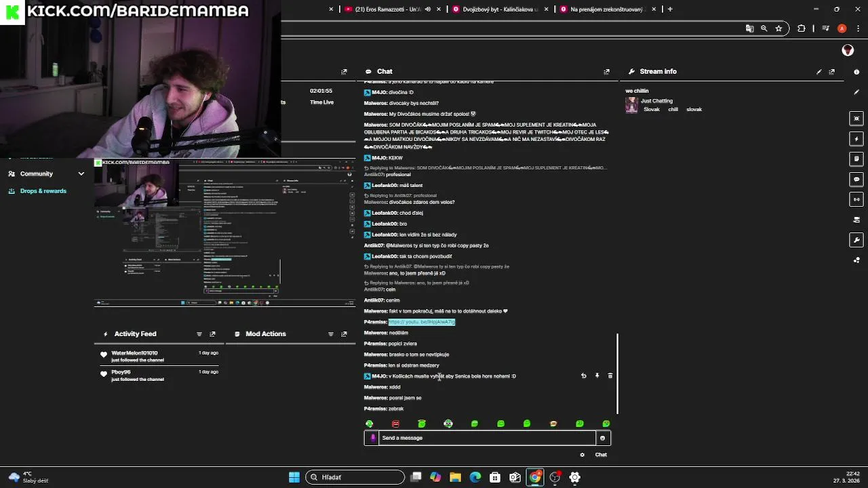Click WaterMelon101010 follow activity entry
The width and height of the screenshot is (868, 488).
[x=159, y=357]
